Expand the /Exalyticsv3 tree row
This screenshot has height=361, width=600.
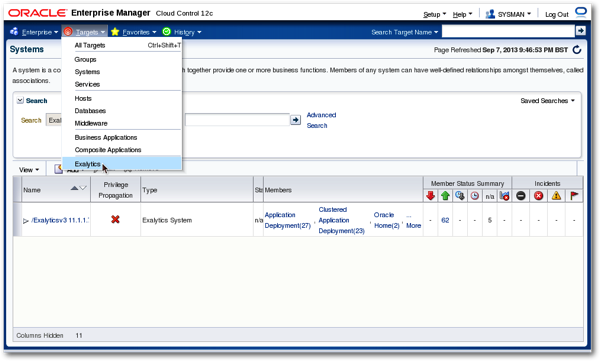point(26,221)
